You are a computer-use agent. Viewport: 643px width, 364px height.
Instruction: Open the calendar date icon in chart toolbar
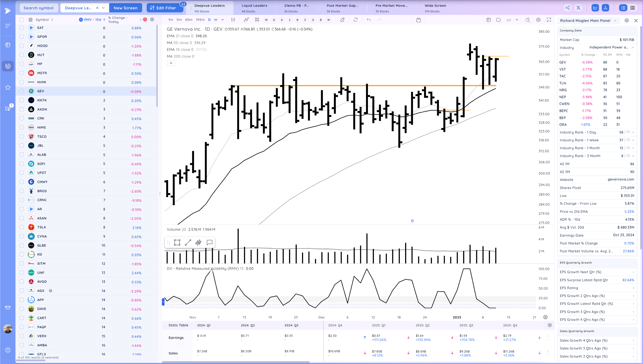[x=419, y=20]
